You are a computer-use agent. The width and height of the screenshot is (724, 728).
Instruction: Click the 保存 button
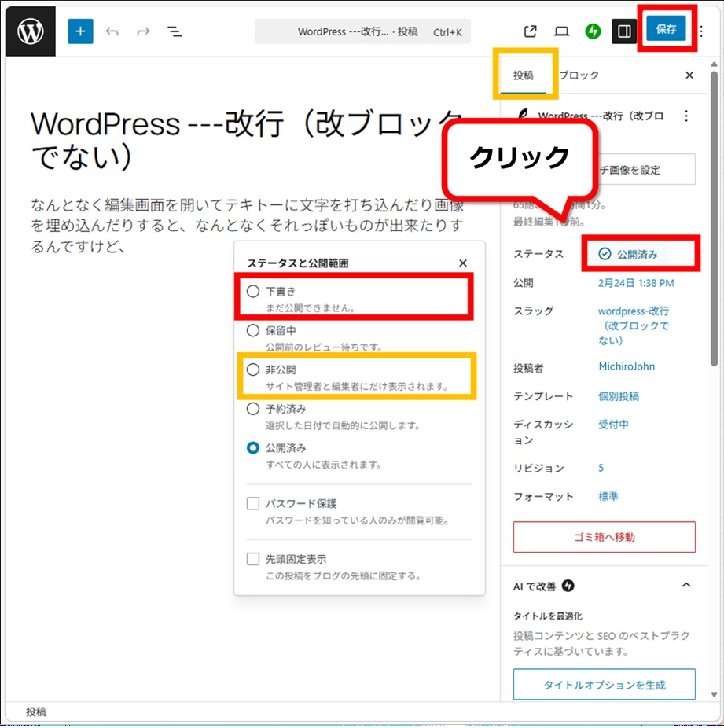[666, 30]
